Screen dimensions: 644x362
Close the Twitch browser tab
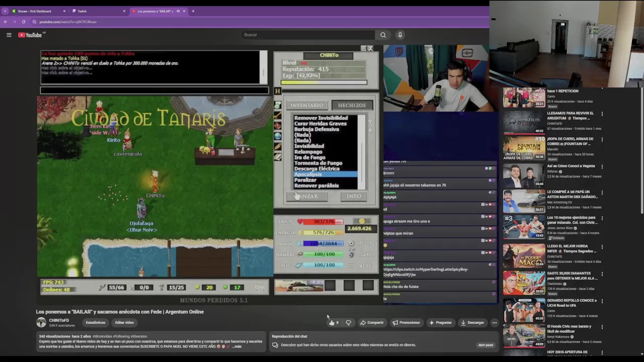pos(124,11)
